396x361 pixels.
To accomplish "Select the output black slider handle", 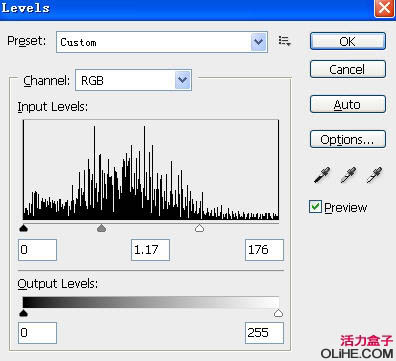I will (x=23, y=313).
